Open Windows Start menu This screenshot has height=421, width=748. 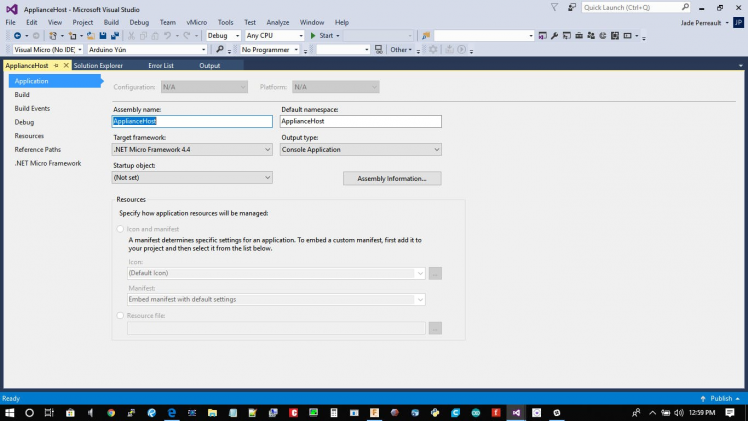coord(9,412)
